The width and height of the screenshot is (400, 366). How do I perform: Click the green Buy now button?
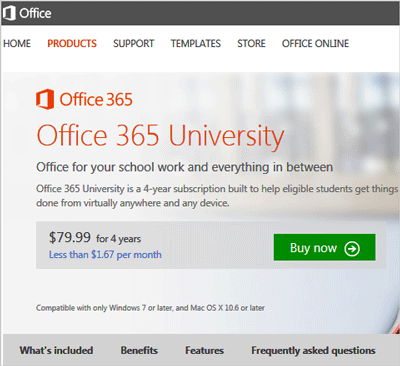(325, 247)
